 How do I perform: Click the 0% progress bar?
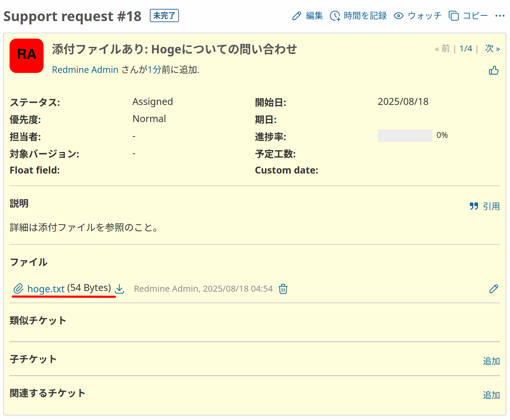405,136
